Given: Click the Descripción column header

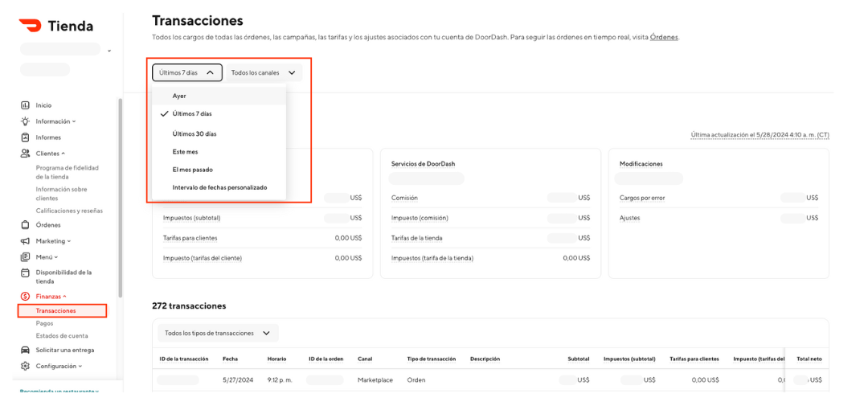Looking at the screenshot, I should tap(485, 359).
